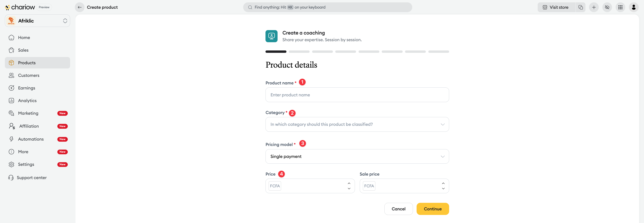Click the Cancel button
This screenshot has height=223, width=644.
point(398,209)
